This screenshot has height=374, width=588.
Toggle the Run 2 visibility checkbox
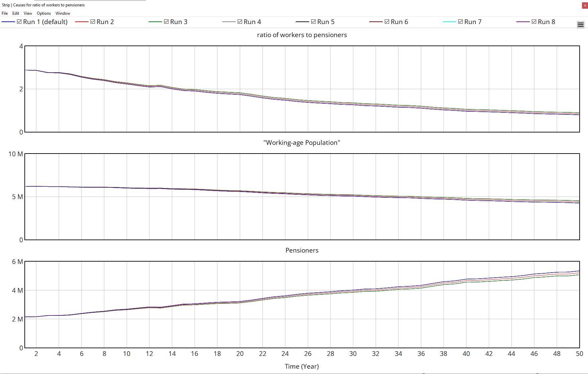coord(92,21)
